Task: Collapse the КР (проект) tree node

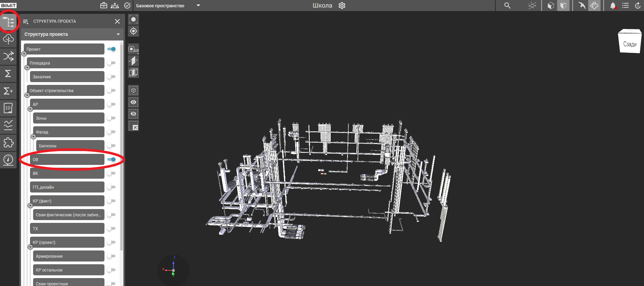Action: tap(30, 247)
